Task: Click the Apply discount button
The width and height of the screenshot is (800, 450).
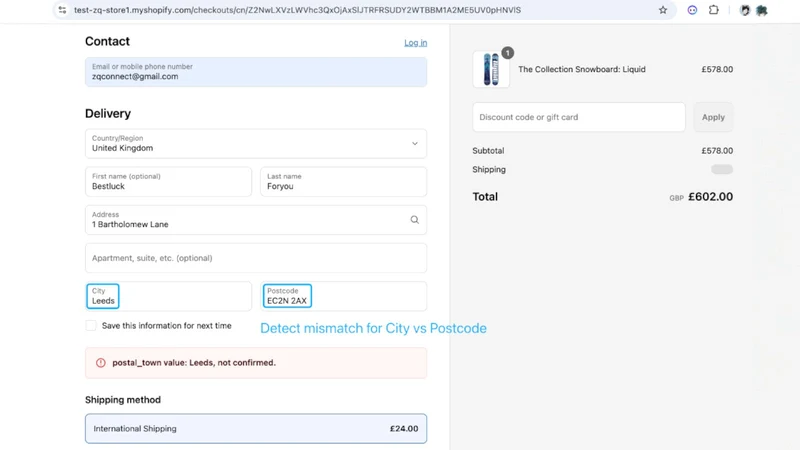Action: 713,117
